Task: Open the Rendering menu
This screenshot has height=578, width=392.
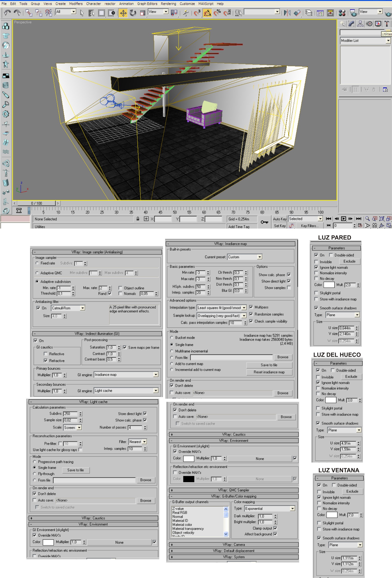Action: pos(168,4)
